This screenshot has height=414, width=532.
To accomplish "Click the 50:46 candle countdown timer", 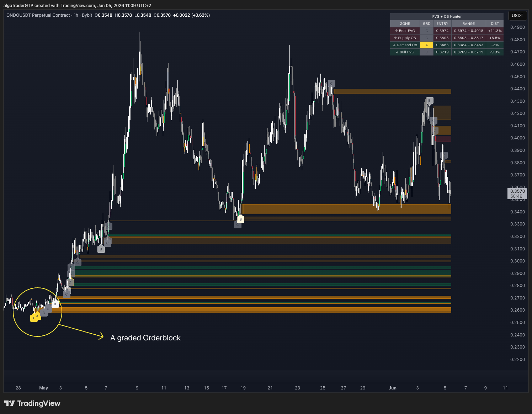I will [516, 196].
